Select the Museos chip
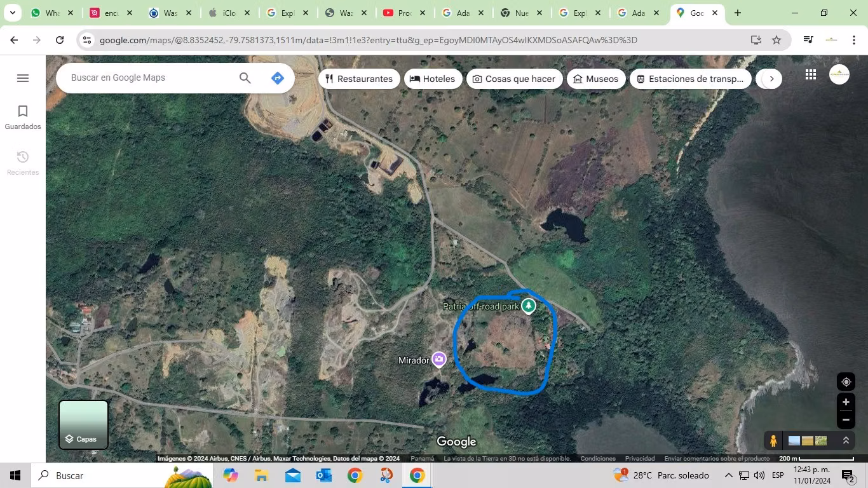The height and width of the screenshot is (488, 868). (595, 79)
